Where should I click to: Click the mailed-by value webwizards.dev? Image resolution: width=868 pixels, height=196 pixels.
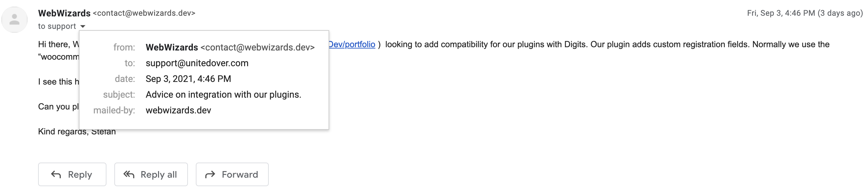[x=178, y=110]
